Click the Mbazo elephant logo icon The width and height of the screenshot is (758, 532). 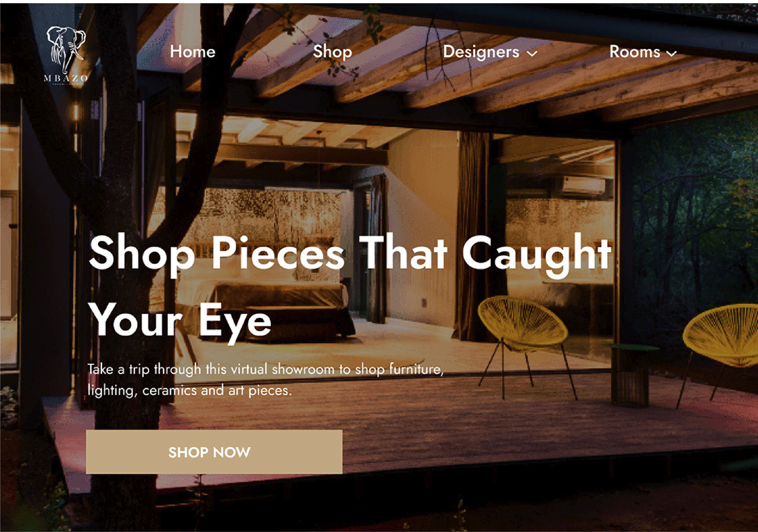(66, 50)
